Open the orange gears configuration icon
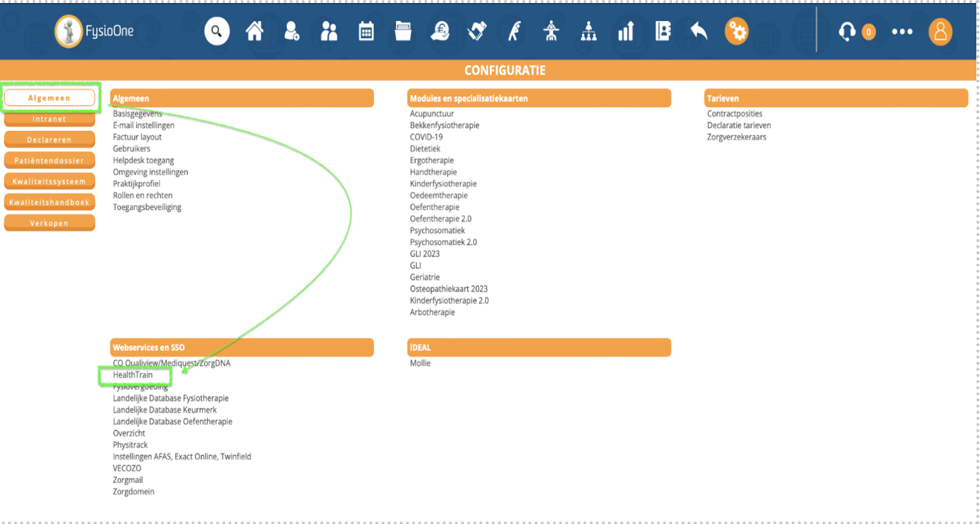980x524 pixels. coord(737,31)
